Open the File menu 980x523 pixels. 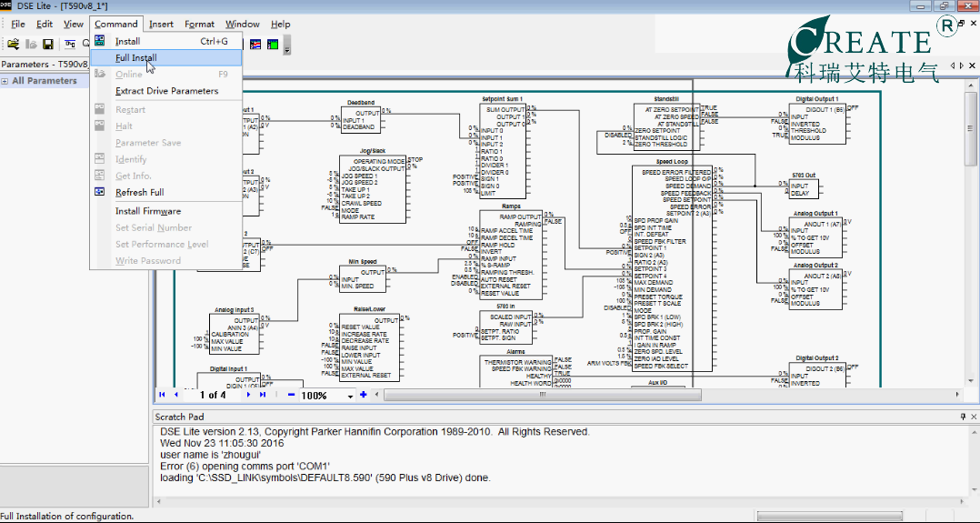point(18,24)
